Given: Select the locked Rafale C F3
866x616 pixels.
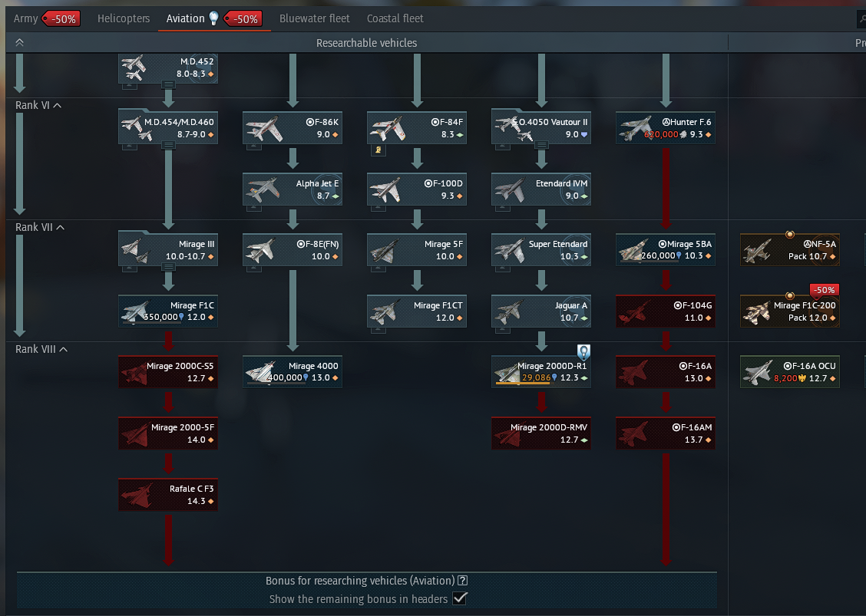Looking at the screenshot, I should 168,494.
